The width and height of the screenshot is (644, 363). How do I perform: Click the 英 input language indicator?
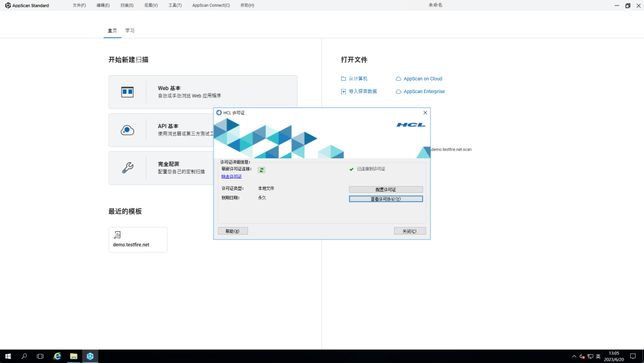point(598,356)
